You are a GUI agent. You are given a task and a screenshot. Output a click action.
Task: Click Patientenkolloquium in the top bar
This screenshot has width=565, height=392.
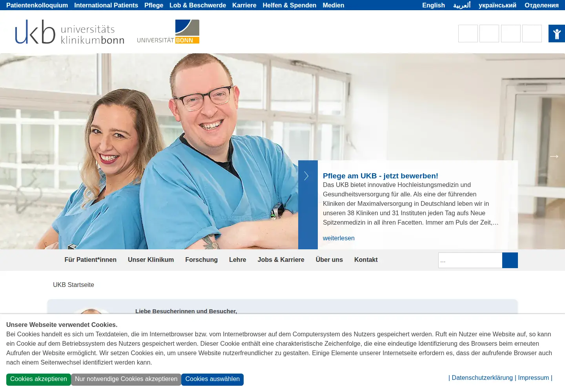click(x=37, y=5)
